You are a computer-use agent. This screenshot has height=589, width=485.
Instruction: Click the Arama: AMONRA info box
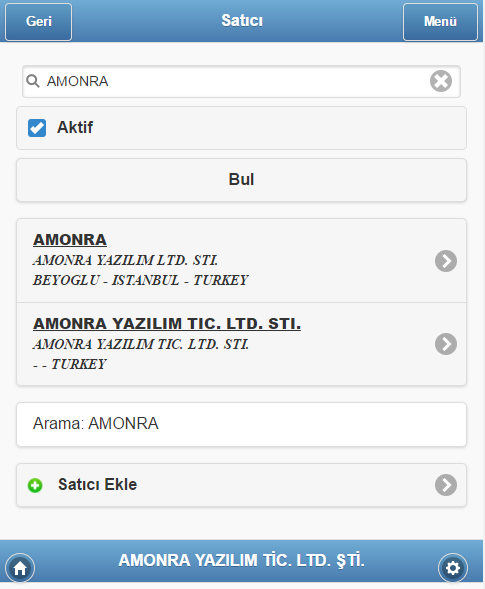[x=242, y=424]
